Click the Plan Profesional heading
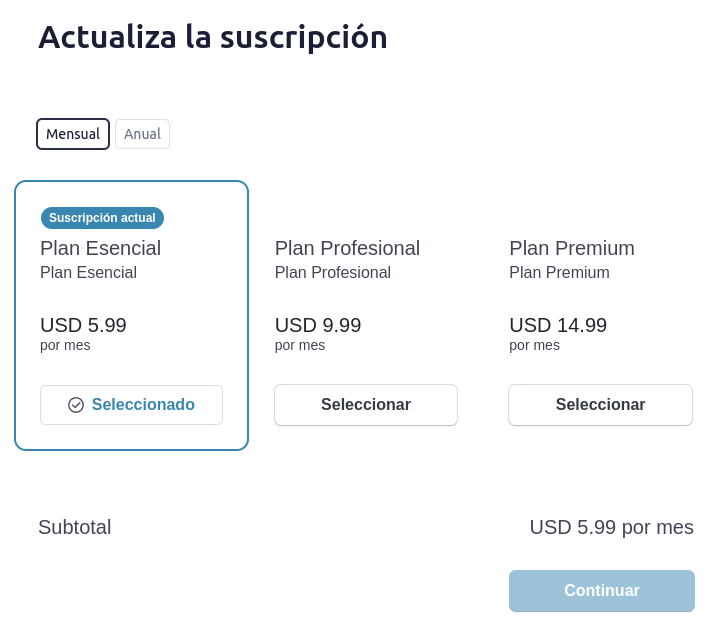The height and width of the screenshot is (632, 716). (347, 248)
